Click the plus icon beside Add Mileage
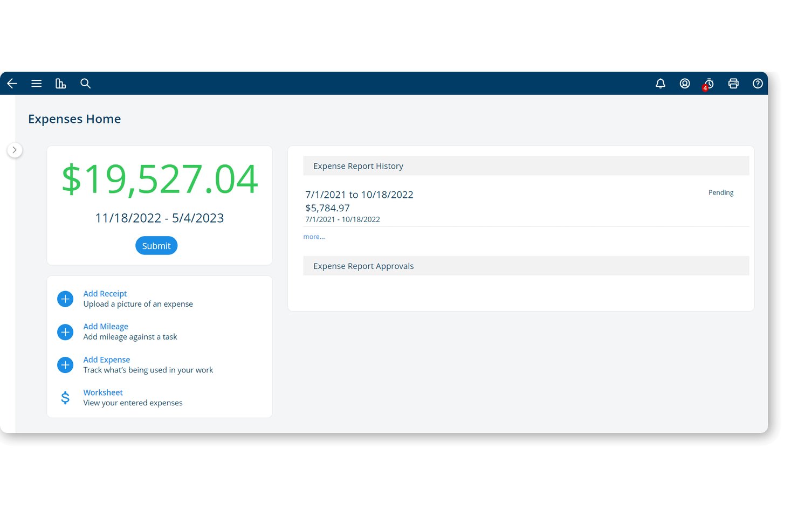 tap(65, 332)
